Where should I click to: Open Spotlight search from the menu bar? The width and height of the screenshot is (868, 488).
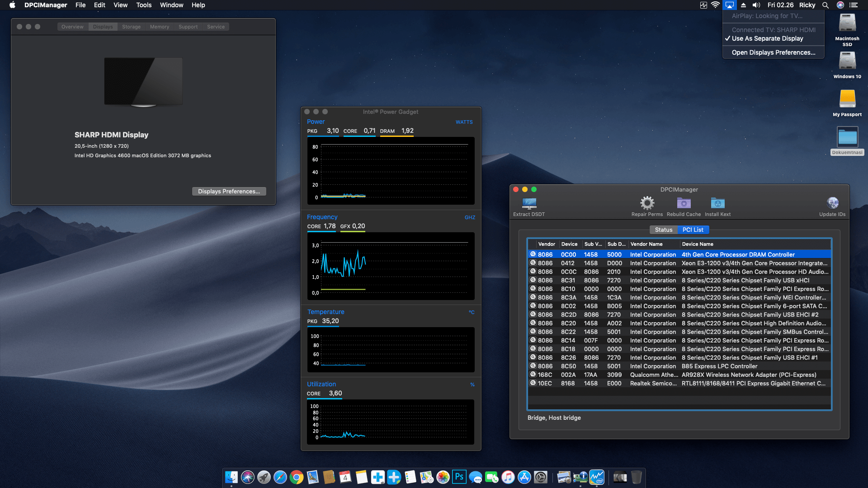tap(826, 5)
